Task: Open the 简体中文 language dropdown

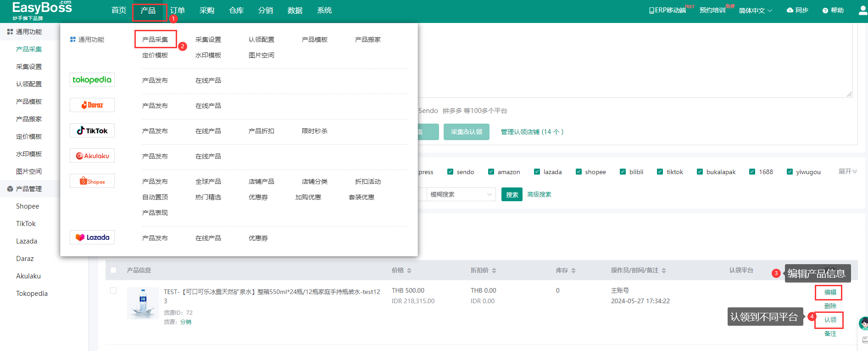Action: click(756, 11)
